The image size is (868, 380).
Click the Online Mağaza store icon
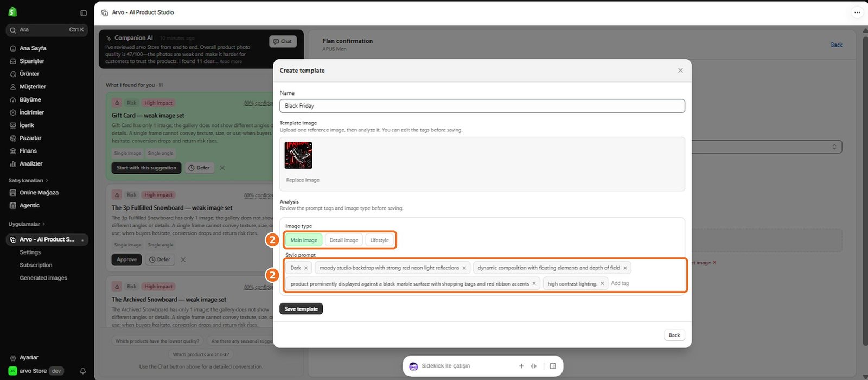tap(13, 193)
